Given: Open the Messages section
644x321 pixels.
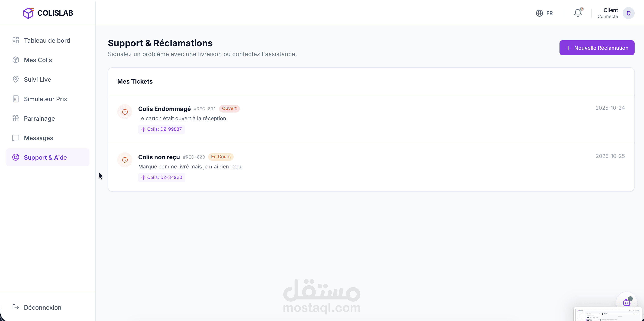Looking at the screenshot, I should [39, 138].
